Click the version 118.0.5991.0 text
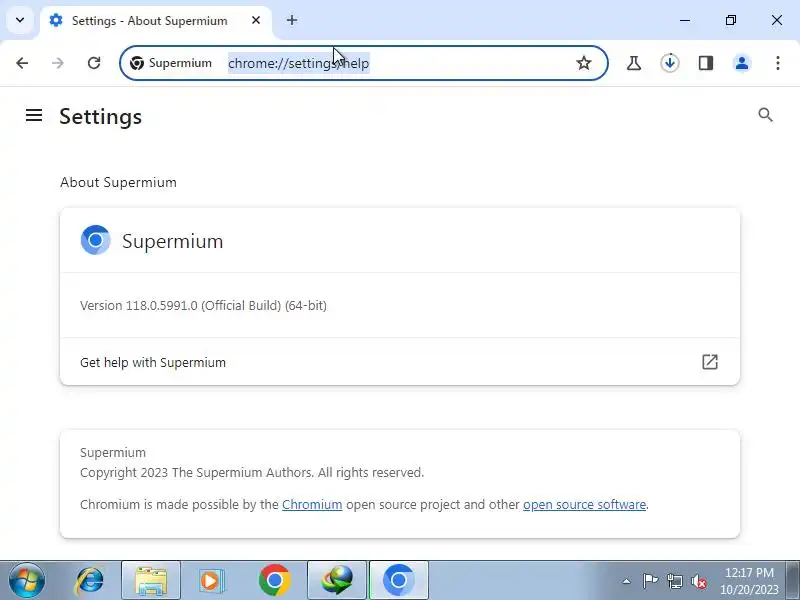 coord(204,306)
